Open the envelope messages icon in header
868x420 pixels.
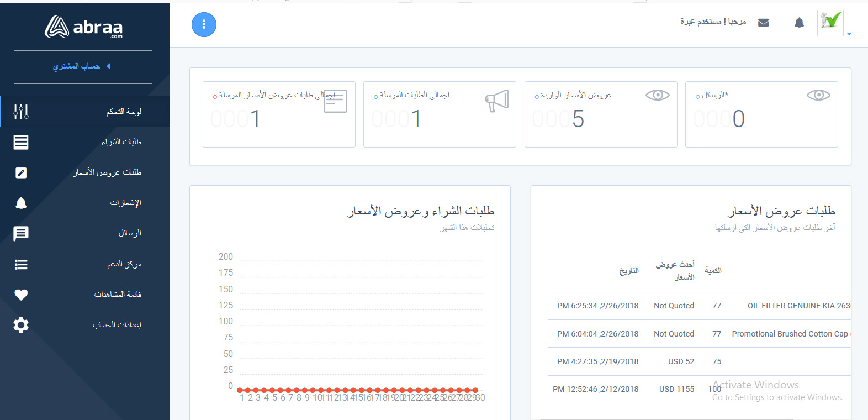[x=764, y=23]
